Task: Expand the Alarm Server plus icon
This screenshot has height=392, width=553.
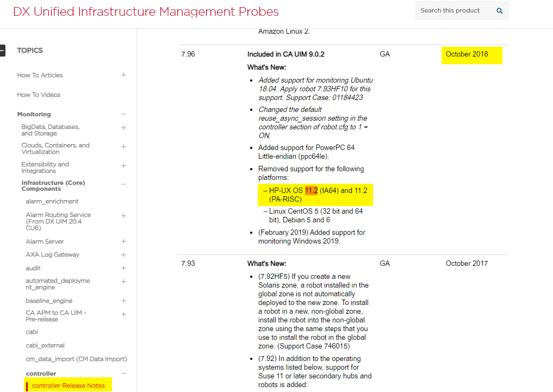Action: 123,241
